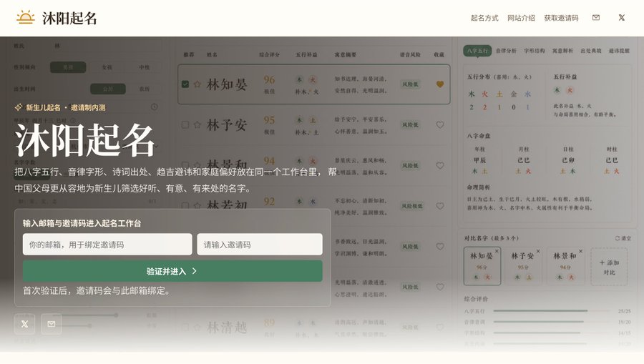Open the X social icon in header
The height and width of the screenshot is (364, 644).
(621, 18)
